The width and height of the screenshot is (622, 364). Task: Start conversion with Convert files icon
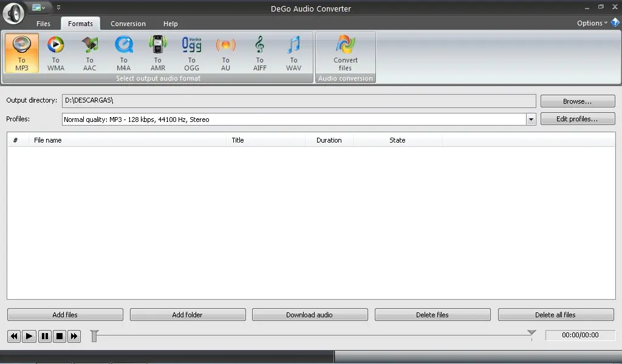point(346,53)
